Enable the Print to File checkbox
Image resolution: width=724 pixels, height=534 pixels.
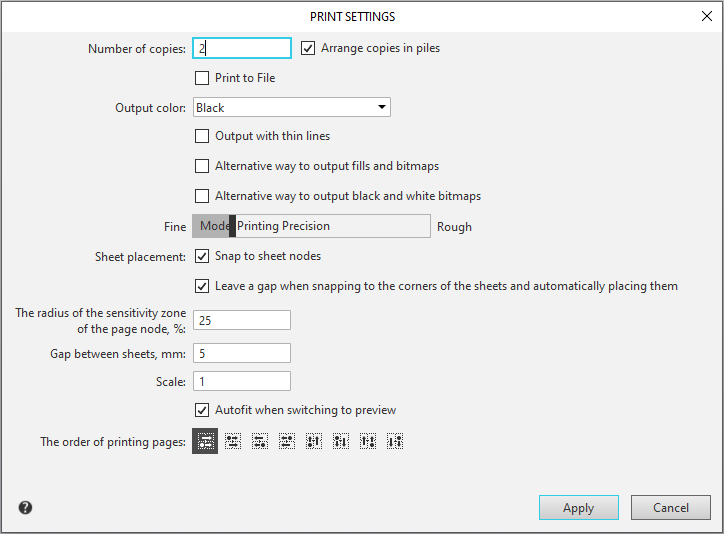click(202, 78)
